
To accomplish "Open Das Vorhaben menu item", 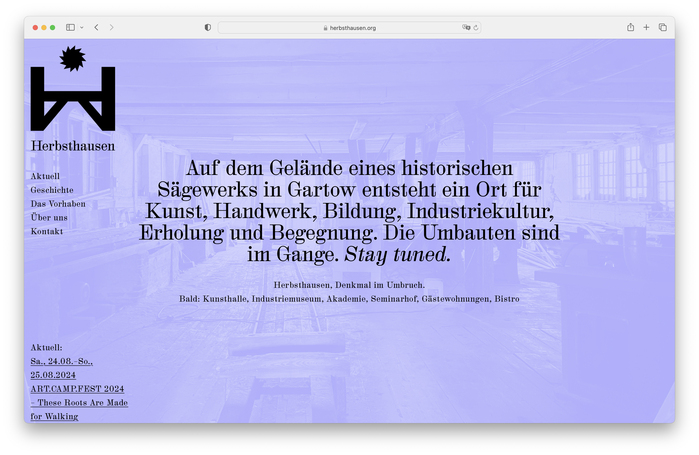I will click(58, 204).
